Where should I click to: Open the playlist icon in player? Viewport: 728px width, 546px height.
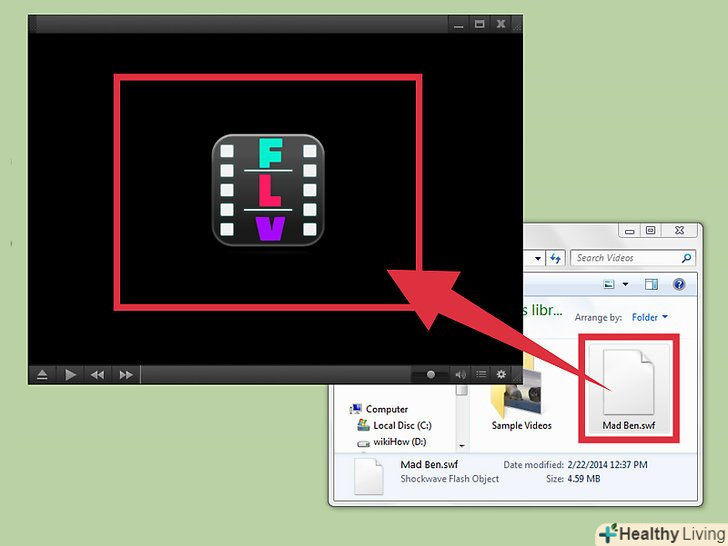(x=481, y=374)
